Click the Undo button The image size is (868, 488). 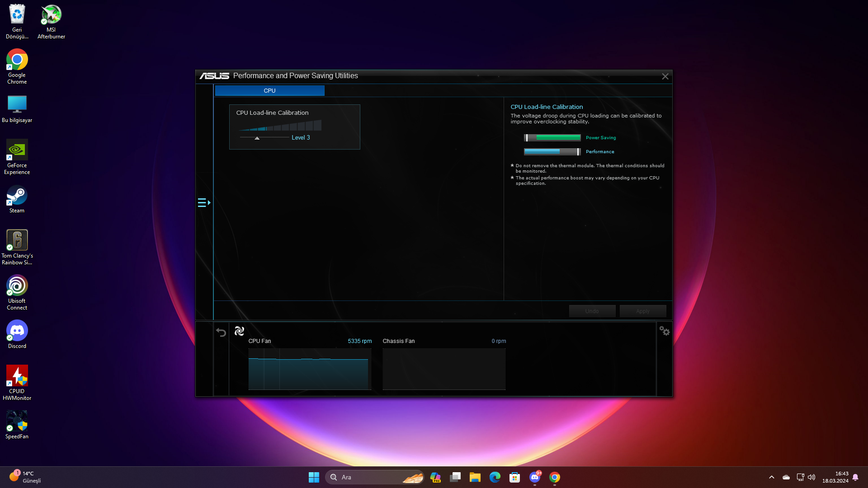tap(592, 311)
